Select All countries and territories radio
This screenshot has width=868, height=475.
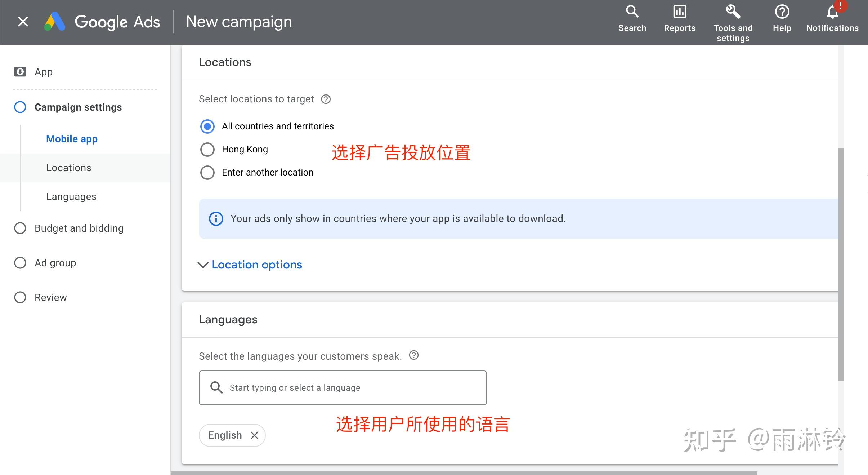[x=207, y=126]
